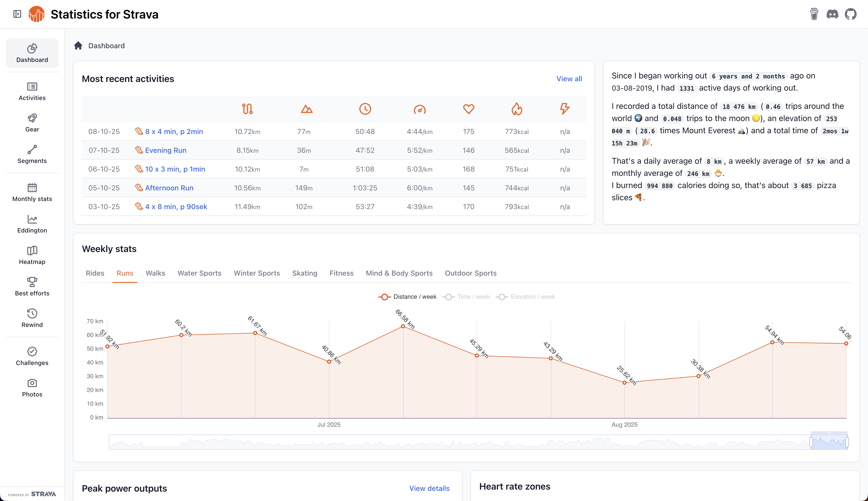Select the Winter Sports tab
Image resolution: width=868 pixels, height=501 pixels.
pyautogui.click(x=257, y=273)
